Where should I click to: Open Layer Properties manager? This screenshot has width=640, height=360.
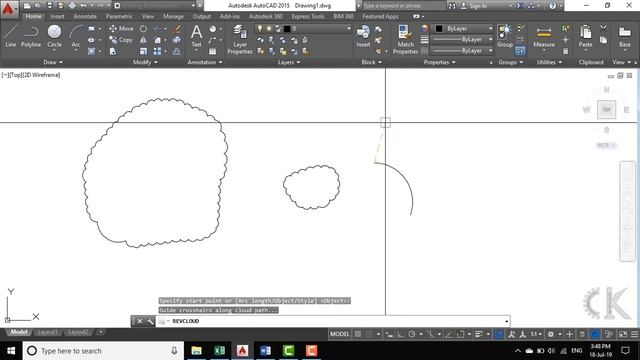click(240, 39)
